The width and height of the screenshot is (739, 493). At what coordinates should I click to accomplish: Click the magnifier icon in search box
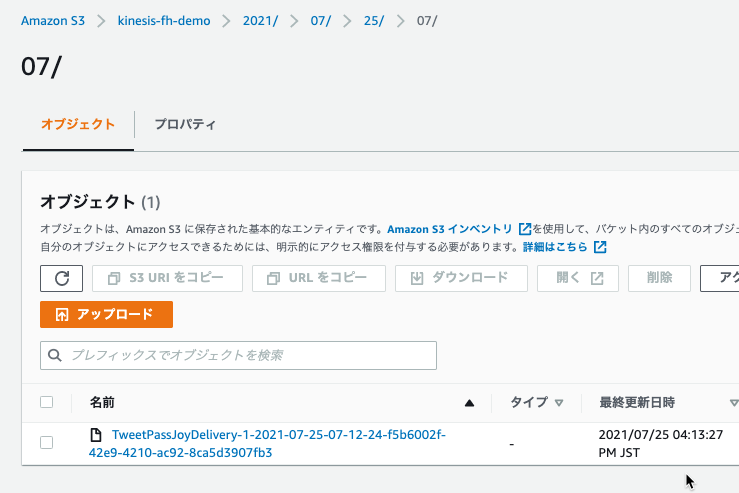pyautogui.click(x=55, y=355)
